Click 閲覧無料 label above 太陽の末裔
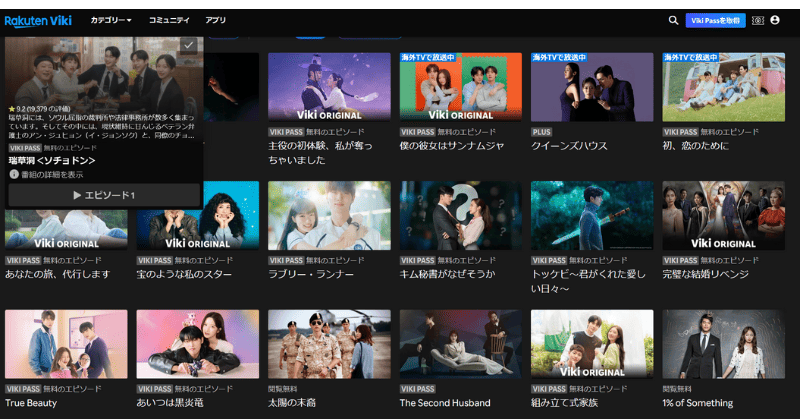This screenshot has height=419, width=800. pyautogui.click(x=283, y=389)
